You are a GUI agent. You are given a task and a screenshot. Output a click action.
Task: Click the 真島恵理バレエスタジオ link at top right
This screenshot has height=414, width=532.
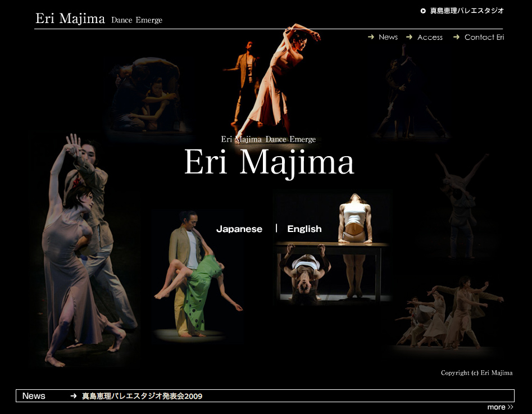pyautogui.click(x=467, y=11)
